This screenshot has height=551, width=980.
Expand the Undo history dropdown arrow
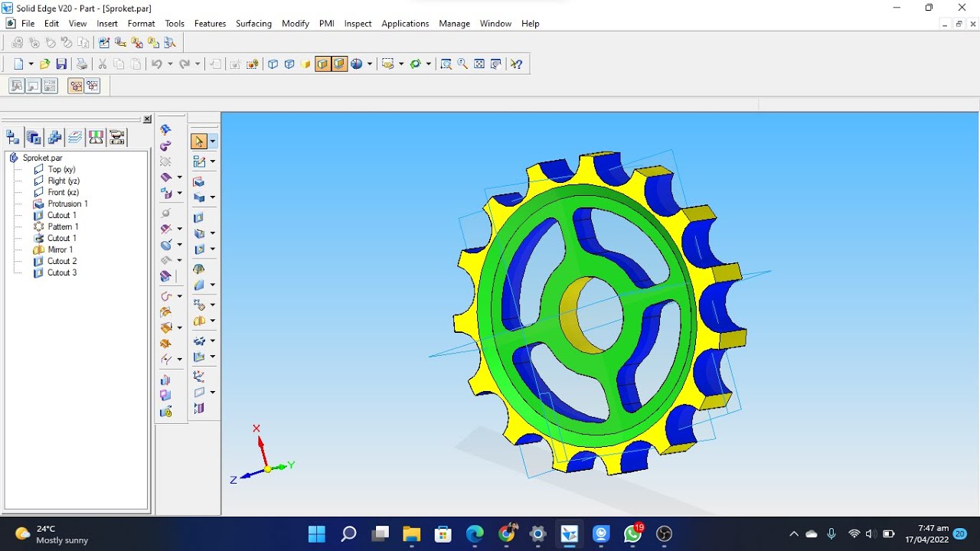[170, 64]
